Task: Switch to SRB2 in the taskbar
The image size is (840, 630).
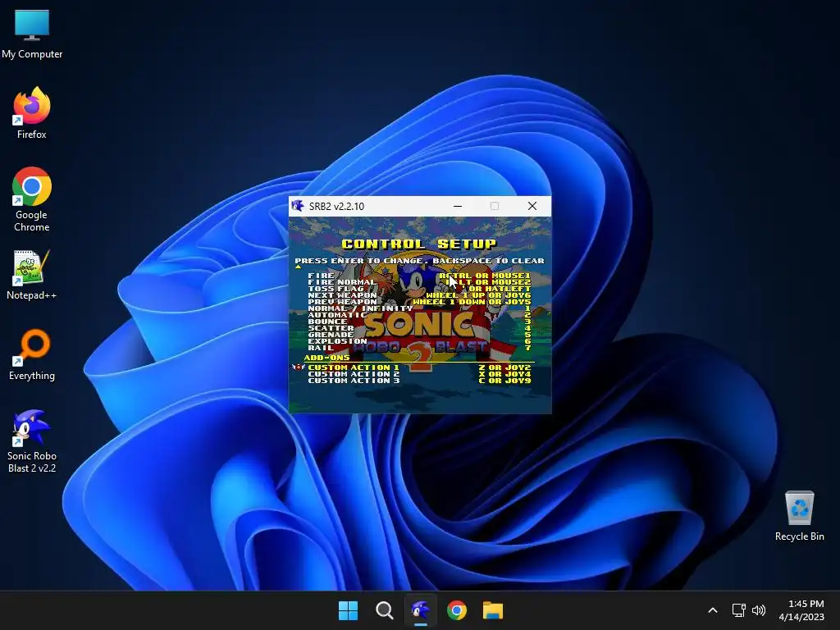Action: pyautogui.click(x=421, y=610)
